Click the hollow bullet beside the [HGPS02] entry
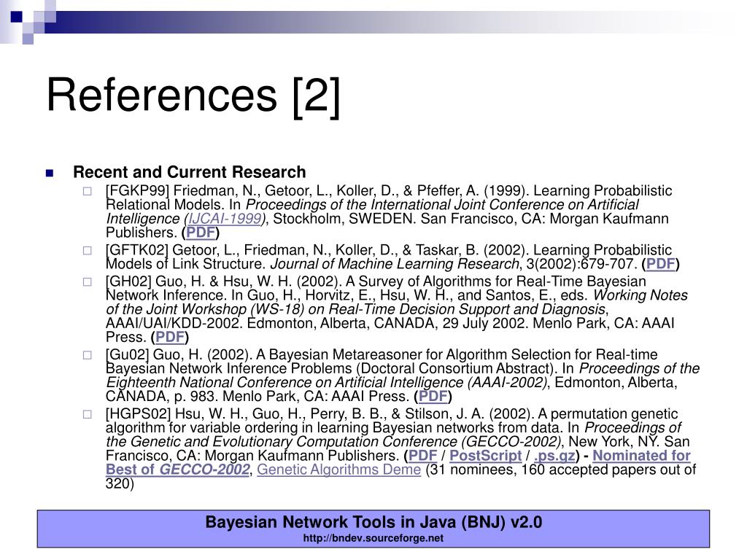This screenshot has width=747, height=560. (88, 414)
